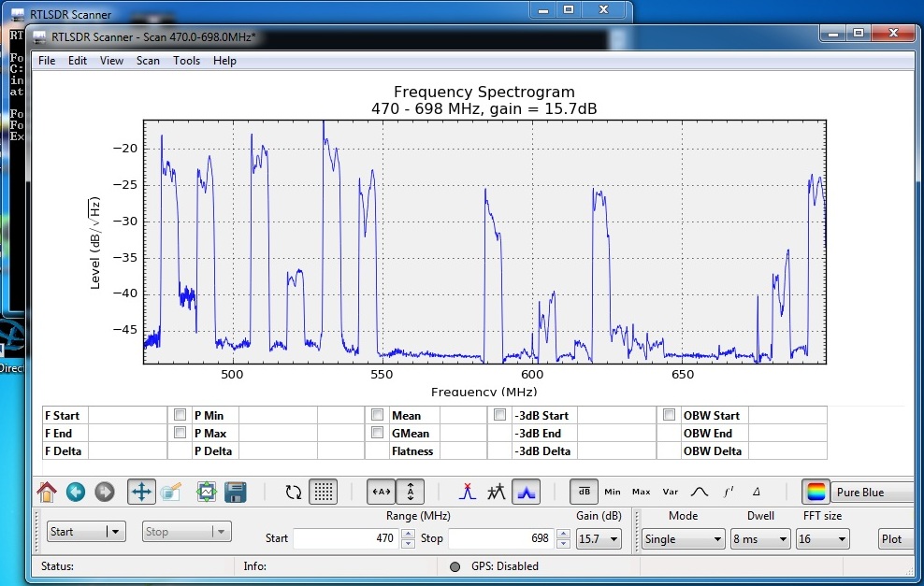The image size is (924, 586).
Task: Check the OBW Start checkbox
Action: tap(669, 415)
